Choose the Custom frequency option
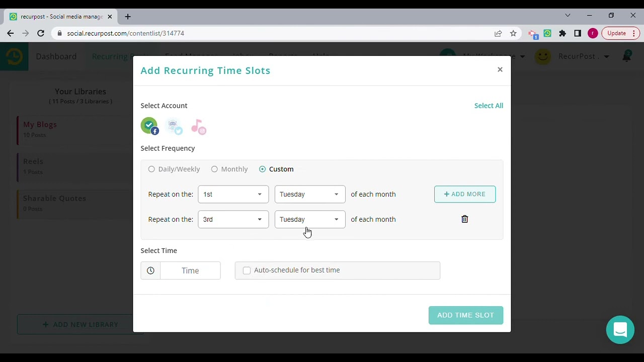 pos(276,169)
